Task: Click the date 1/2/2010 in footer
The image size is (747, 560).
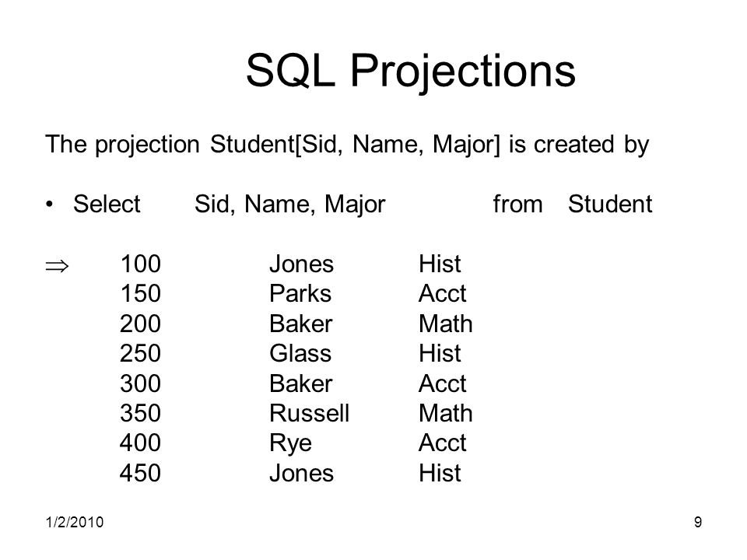Action: pos(75,523)
